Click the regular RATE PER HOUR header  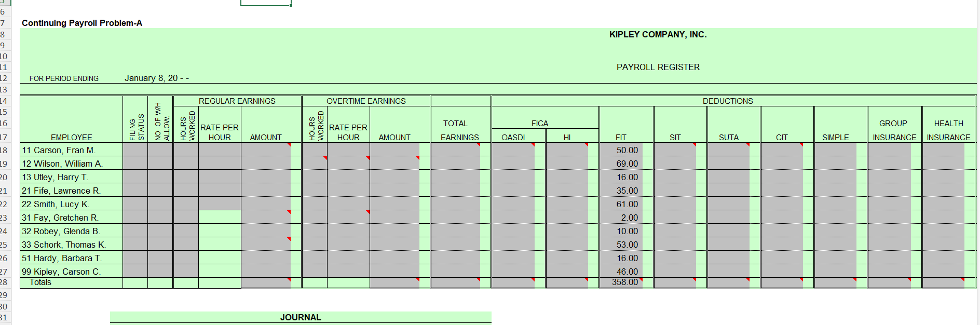tap(220, 132)
